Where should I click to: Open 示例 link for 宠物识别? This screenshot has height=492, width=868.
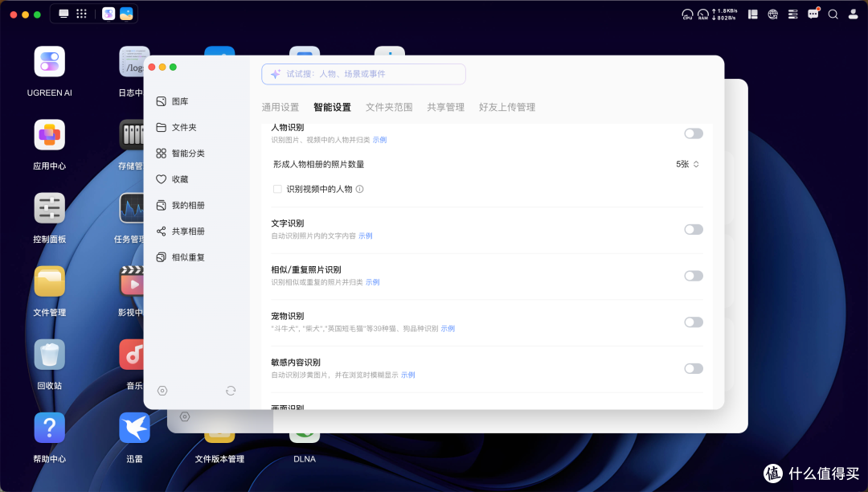[448, 329]
